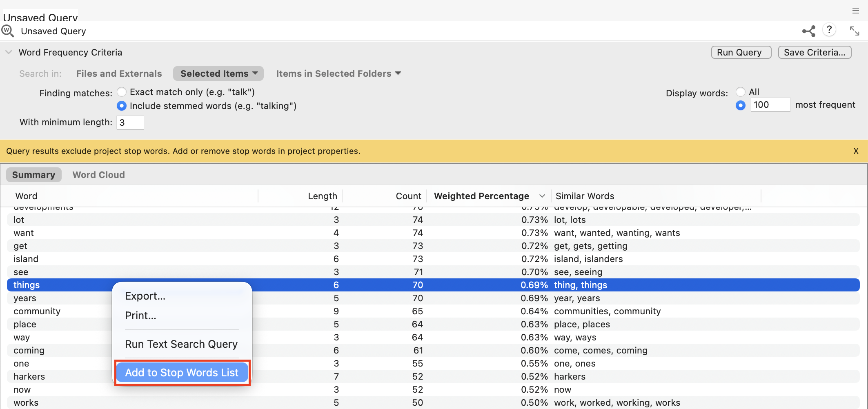Screen dimensions: 868x409
Task: Click similar words 'communities, community'
Action: (x=607, y=311)
